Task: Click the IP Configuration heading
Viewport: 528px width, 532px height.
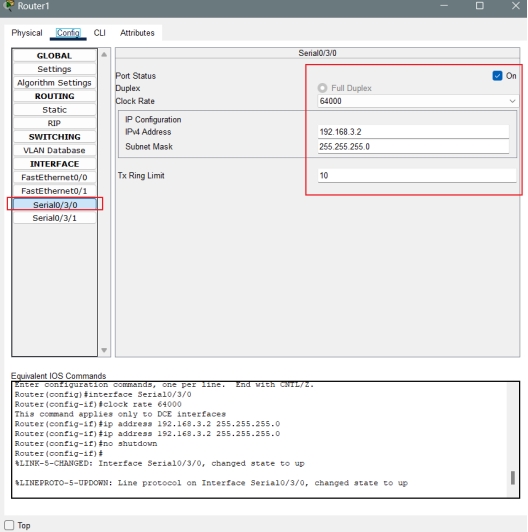Action: pos(153,119)
